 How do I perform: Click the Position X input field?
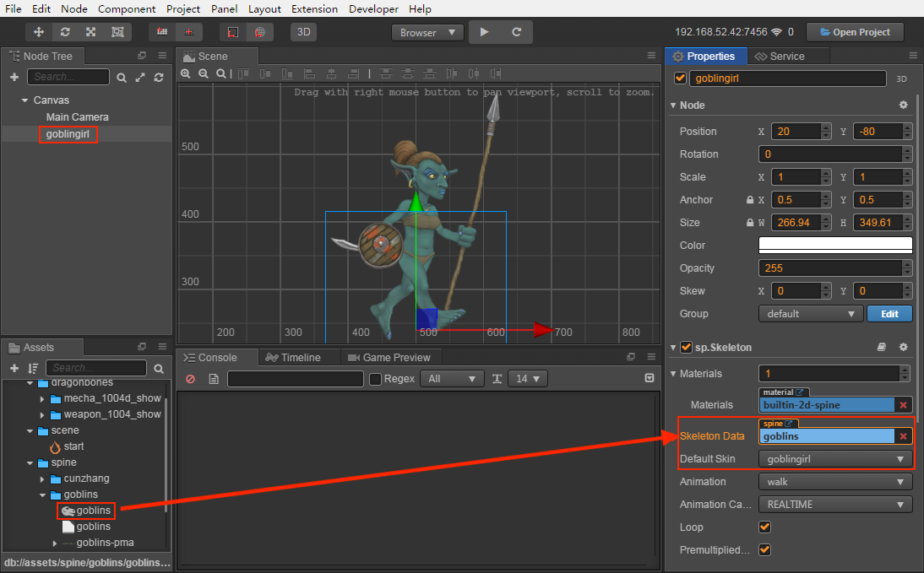pyautogui.click(x=796, y=132)
